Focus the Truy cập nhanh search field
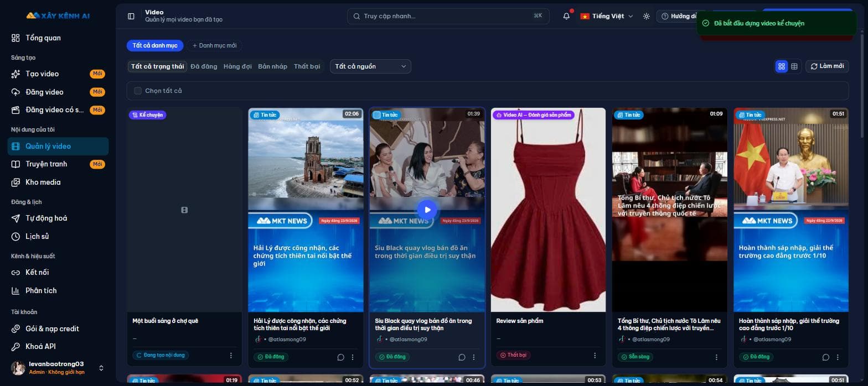The height and width of the screenshot is (386, 868). tap(448, 16)
